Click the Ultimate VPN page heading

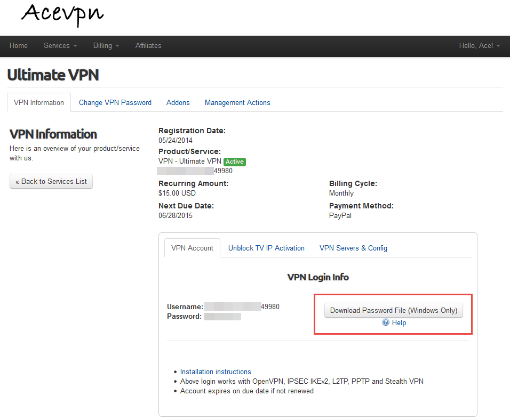[53, 75]
